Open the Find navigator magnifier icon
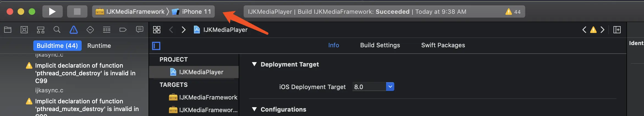This screenshot has height=116, width=644. 57,30
